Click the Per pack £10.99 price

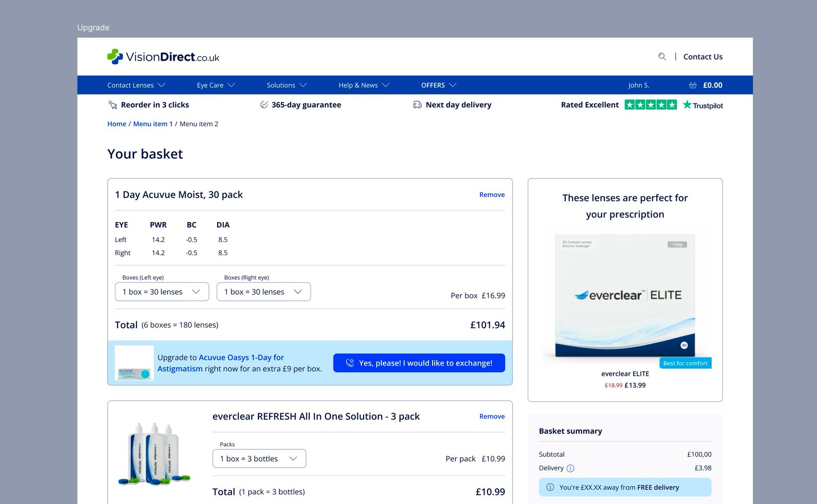[x=475, y=459]
